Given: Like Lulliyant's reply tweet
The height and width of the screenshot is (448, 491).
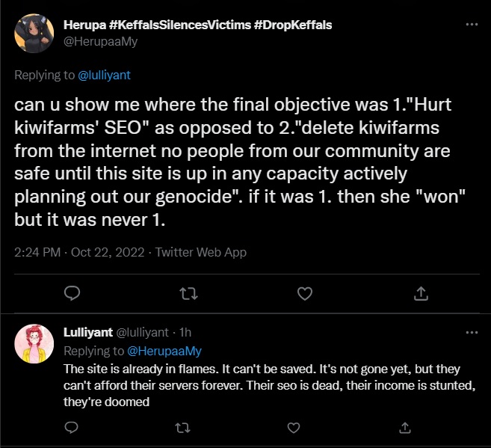Looking at the screenshot, I should coord(292,427).
